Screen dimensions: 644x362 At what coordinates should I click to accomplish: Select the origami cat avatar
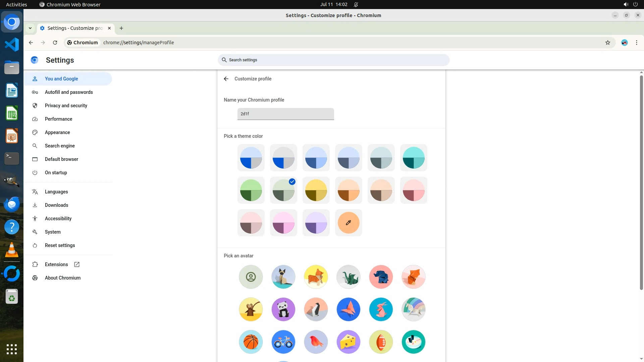283,277
